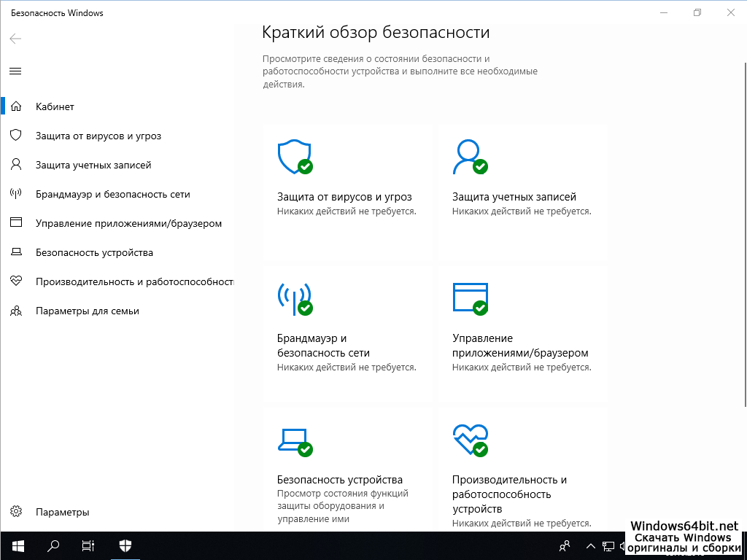Click the virus and threat protection shield icon tile
The height and width of the screenshot is (560, 747).
tap(294, 157)
